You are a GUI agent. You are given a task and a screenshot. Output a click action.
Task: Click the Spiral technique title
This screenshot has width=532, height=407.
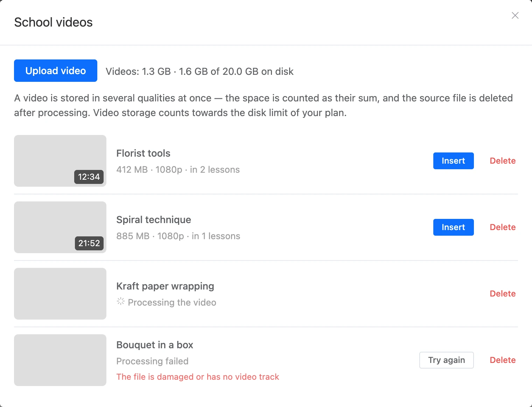(x=154, y=220)
